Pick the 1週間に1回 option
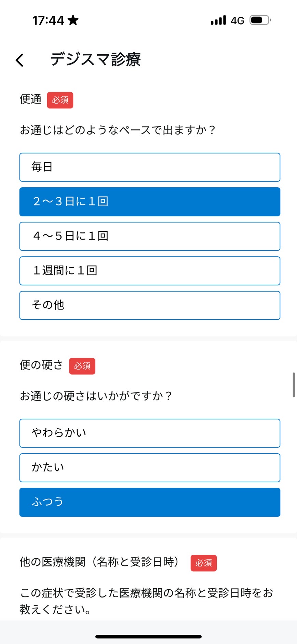This screenshot has height=644, width=297. pos(150,271)
